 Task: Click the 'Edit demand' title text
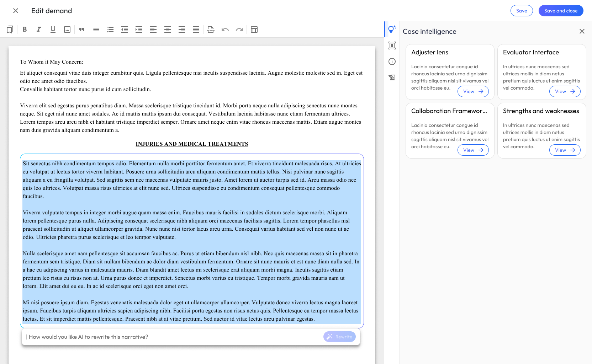click(52, 11)
